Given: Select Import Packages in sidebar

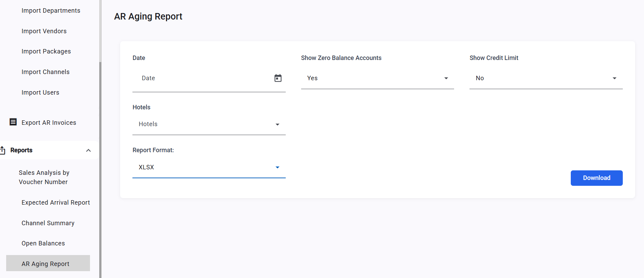Looking at the screenshot, I should (46, 51).
